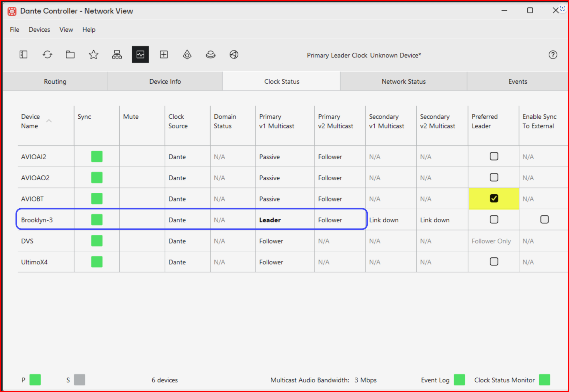Click the AVIOAI2 green sync indicator
Image resolution: width=569 pixels, height=392 pixels.
click(x=97, y=156)
